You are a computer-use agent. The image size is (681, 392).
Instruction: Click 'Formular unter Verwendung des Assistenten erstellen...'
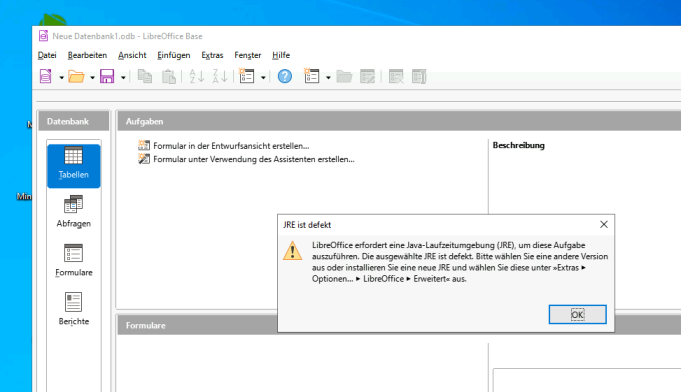tap(254, 159)
